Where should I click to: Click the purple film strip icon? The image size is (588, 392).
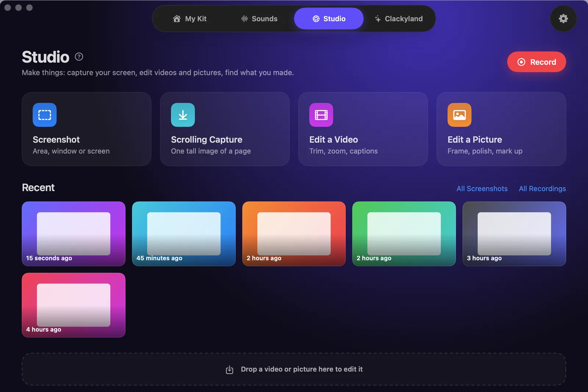(x=321, y=115)
